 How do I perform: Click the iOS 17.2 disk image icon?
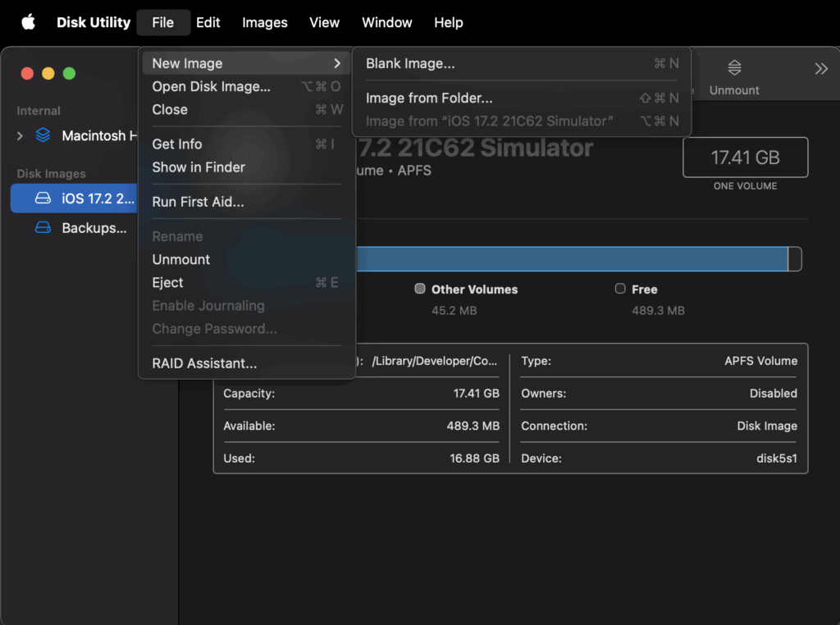(x=43, y=198)
